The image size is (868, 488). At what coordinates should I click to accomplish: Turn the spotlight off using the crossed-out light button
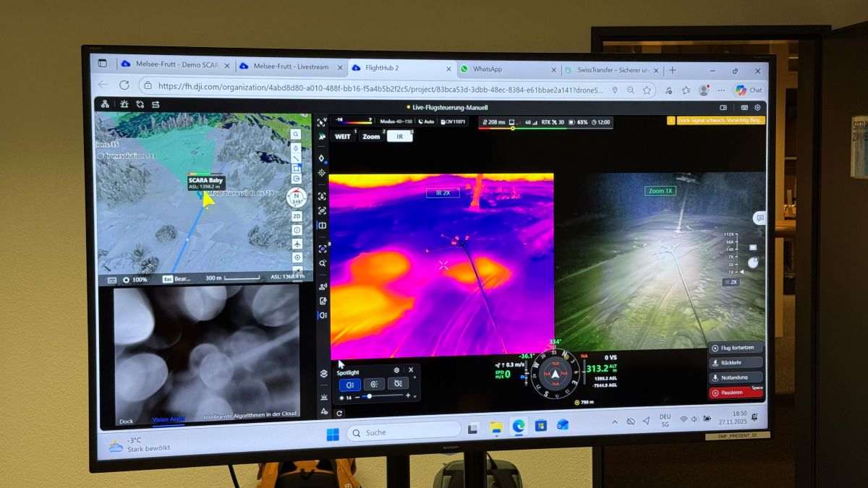[x=397, y=384]
